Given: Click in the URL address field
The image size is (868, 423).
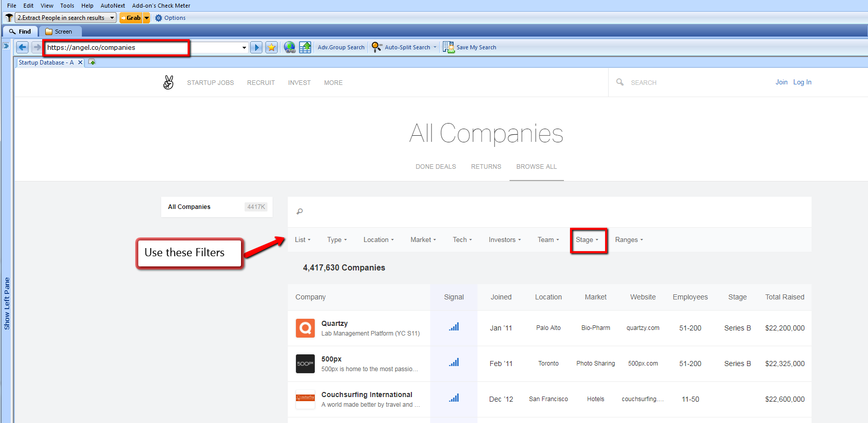Looking at the screenshot, I should [x=116, y=48].
